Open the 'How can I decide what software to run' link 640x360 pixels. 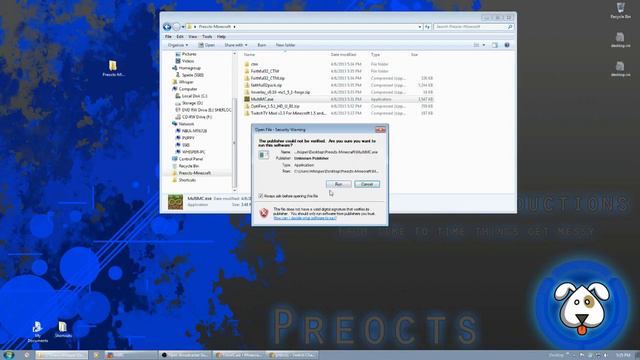[x=304, y=218]
